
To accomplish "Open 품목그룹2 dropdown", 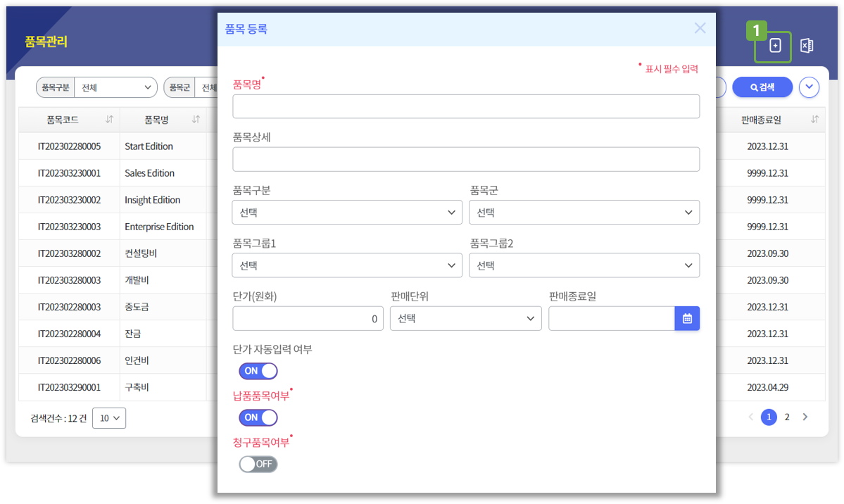I will [x=584, y=265].
